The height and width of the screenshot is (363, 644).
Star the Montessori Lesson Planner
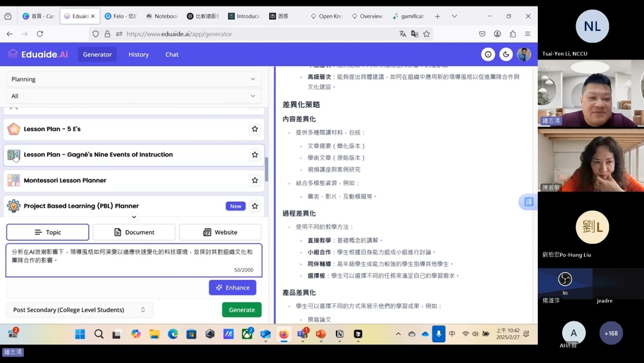point(255,180)
